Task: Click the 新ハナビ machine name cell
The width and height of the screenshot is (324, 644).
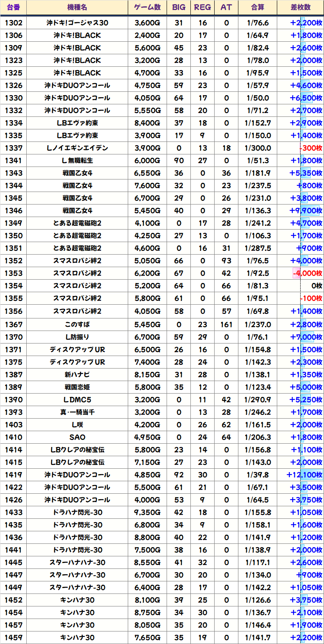Action: pos(77,375)
